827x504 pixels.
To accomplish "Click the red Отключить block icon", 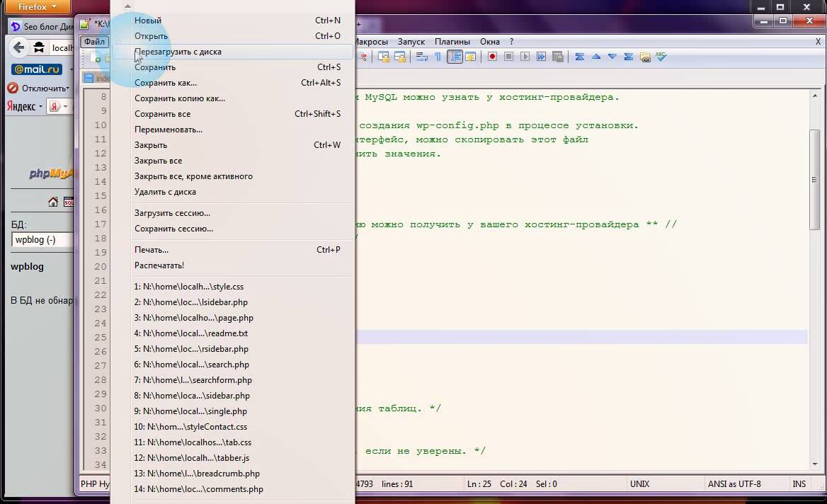I will [x=13, y=88].
